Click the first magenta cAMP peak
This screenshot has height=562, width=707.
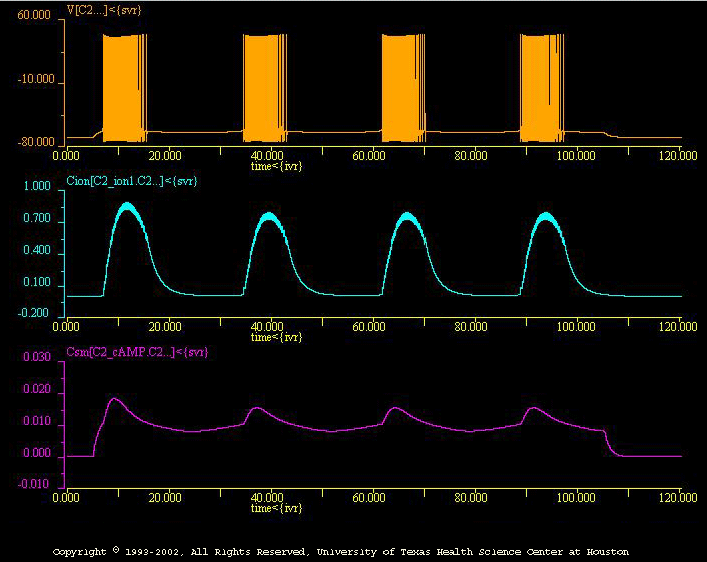coord(114,400)
